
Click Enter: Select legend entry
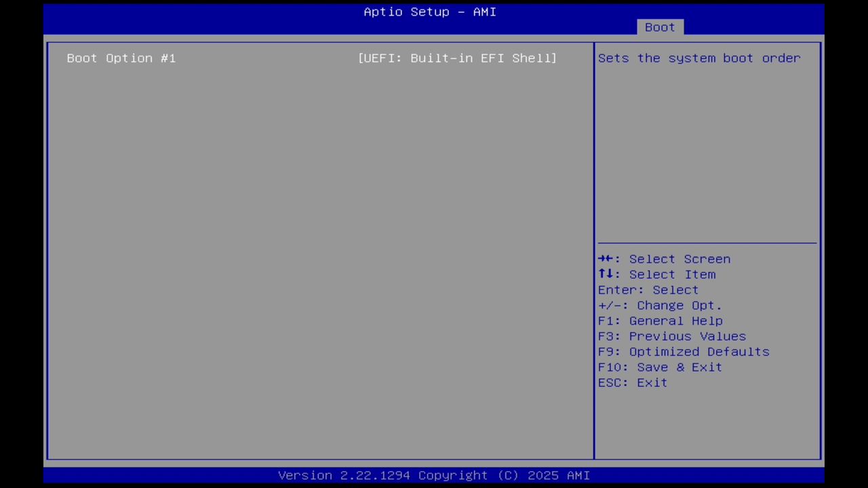648,289
